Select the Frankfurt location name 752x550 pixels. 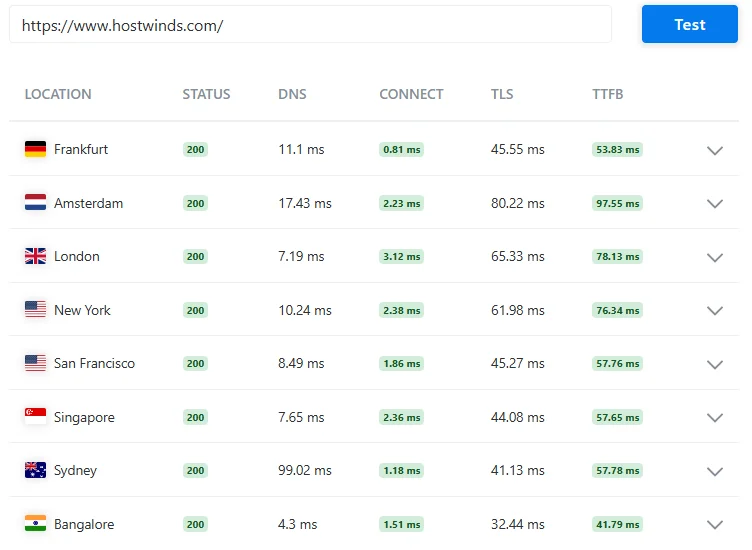coord(81,149)
